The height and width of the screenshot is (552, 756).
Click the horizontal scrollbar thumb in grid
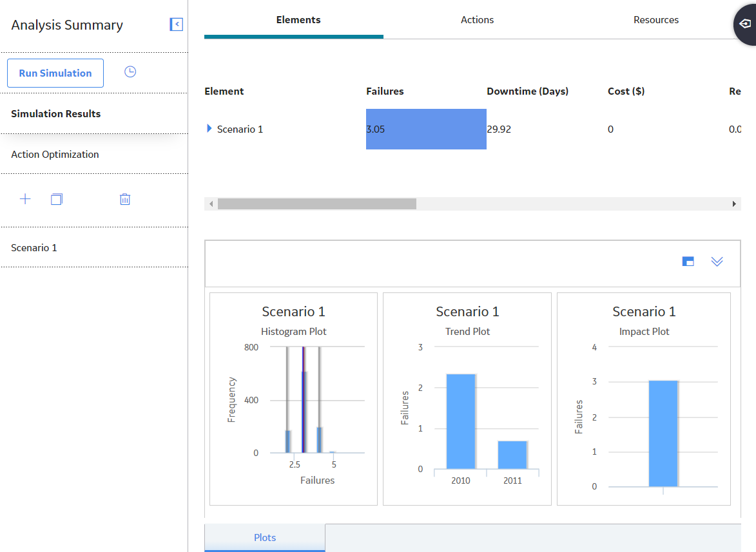pyautogui.click(x=316, y=204)
